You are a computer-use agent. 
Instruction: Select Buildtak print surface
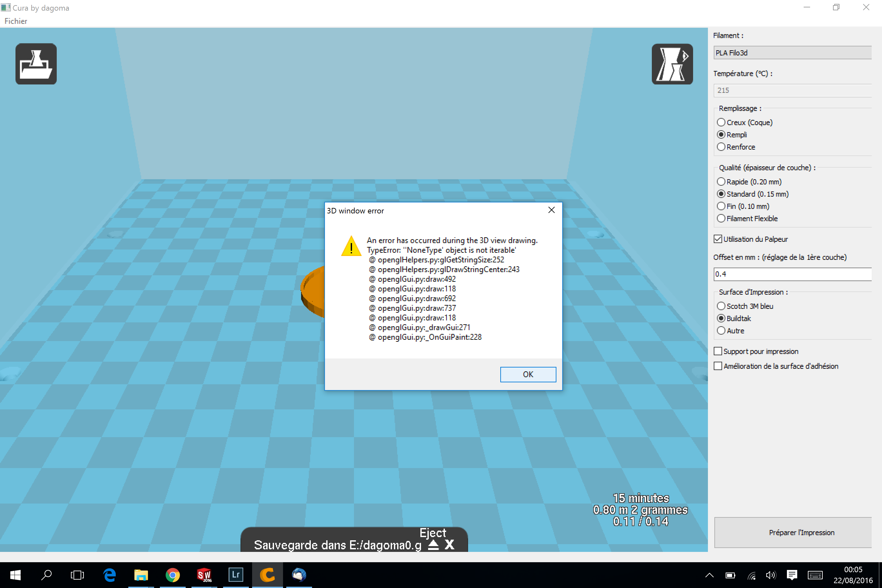733,318
